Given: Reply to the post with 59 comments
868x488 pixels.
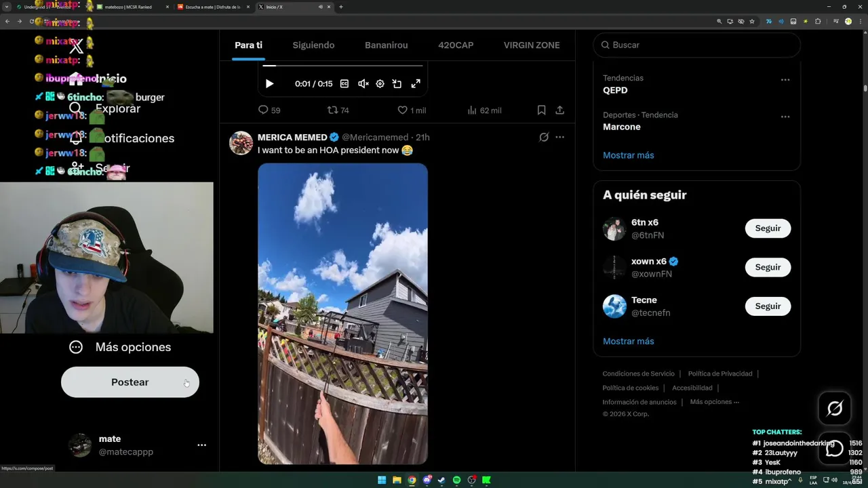Looking at the screenshot, I should pyautogui.click(x=269, y=110).
